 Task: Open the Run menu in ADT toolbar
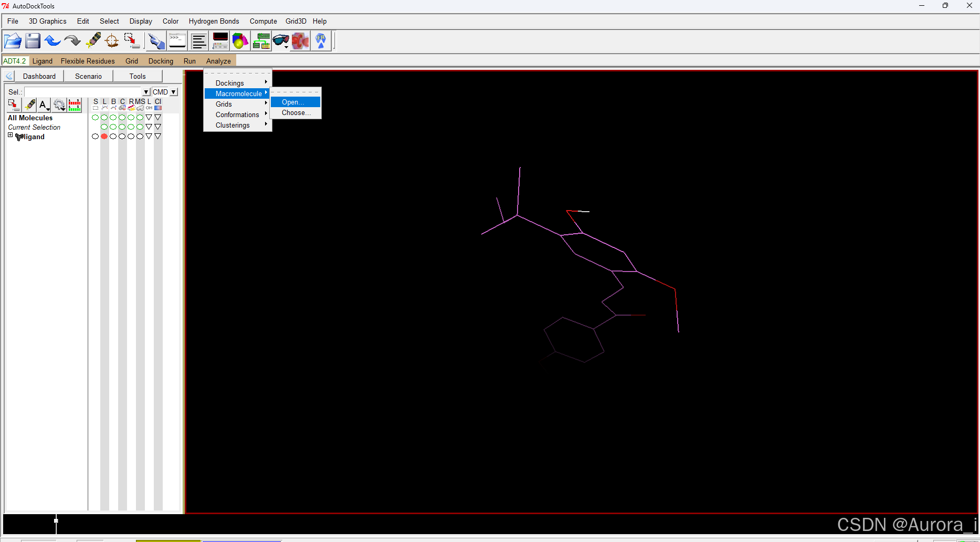189,61
